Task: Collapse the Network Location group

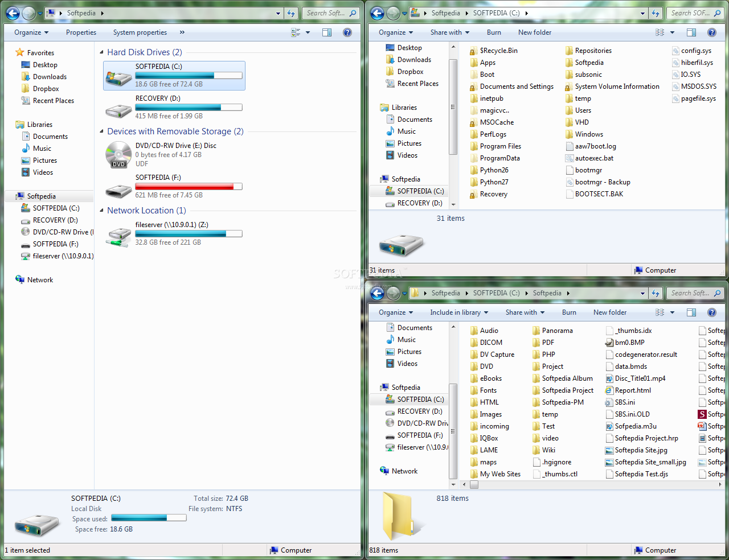Action: [x=101, y=211]
